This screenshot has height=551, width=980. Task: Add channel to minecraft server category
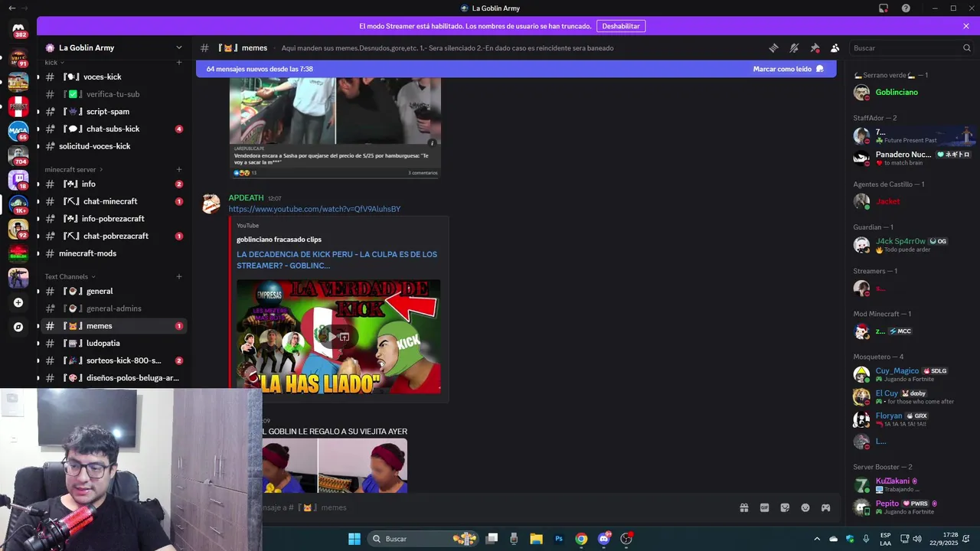coord(179,169)
